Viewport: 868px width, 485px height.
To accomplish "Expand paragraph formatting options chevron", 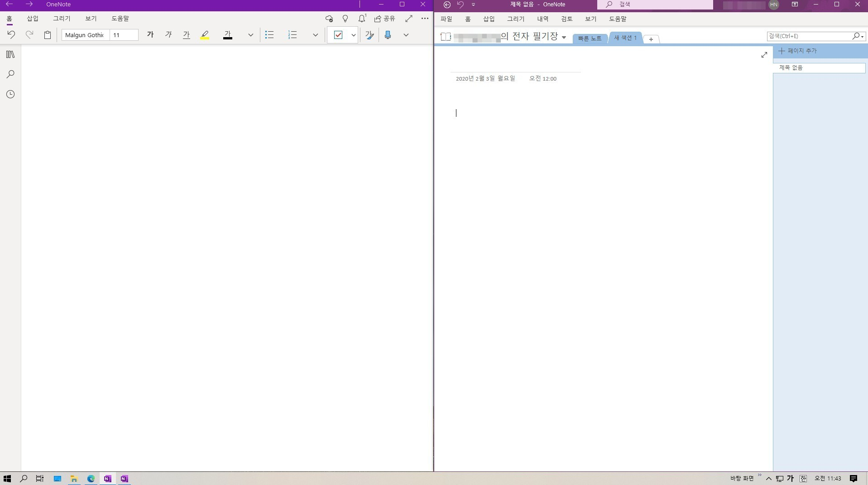I will pyautogui.click(x=316, y=35).
